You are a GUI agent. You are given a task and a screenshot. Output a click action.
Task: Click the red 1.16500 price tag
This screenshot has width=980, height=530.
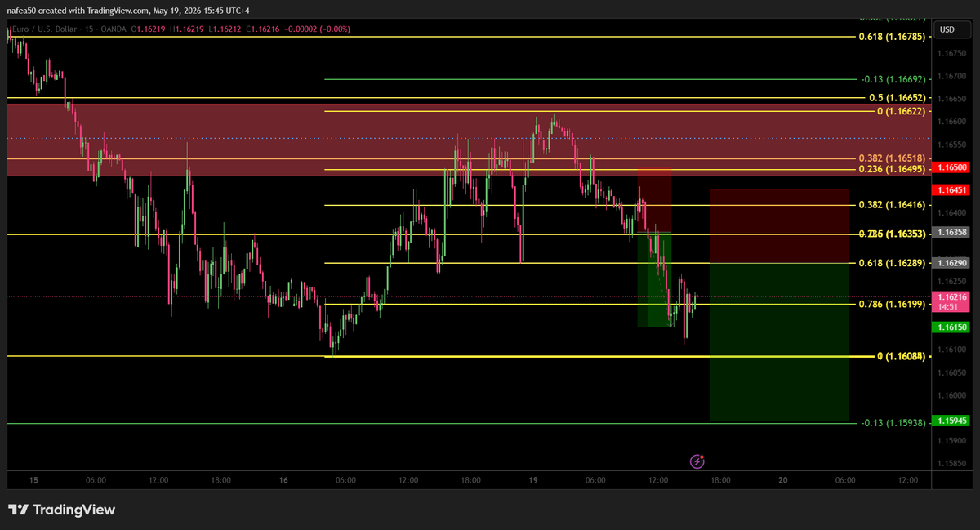tap(951, 167)
